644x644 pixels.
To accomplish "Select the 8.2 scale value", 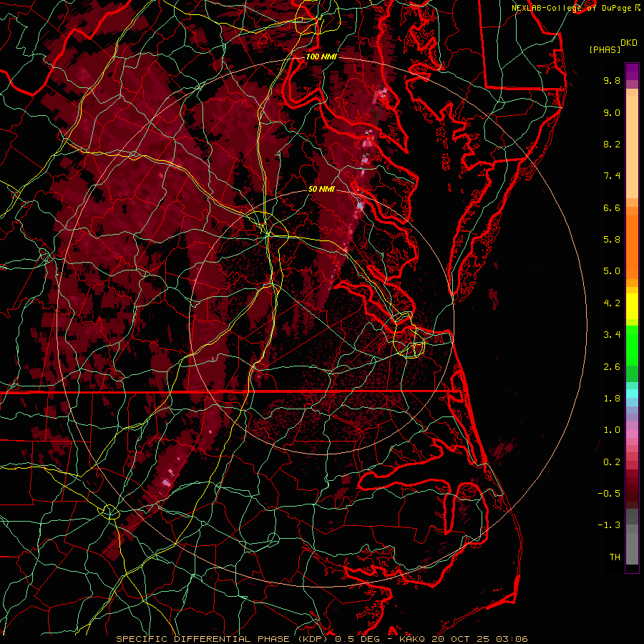I will point(612,144).
